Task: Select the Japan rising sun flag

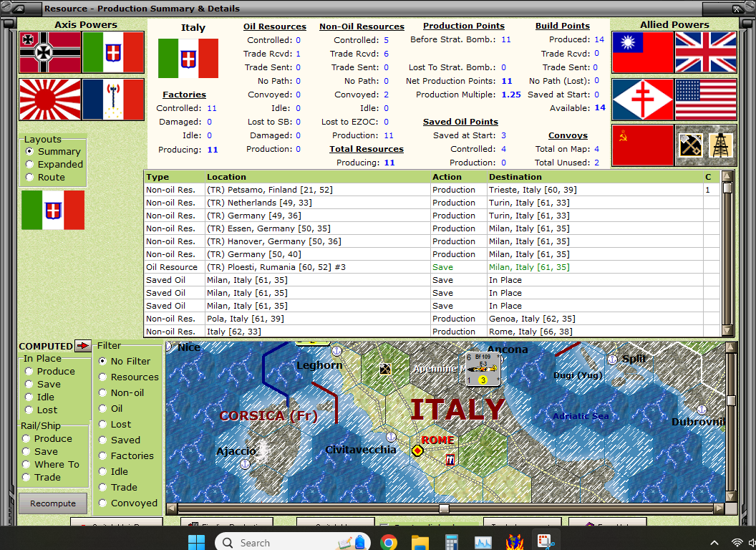Action: [50, 100]
